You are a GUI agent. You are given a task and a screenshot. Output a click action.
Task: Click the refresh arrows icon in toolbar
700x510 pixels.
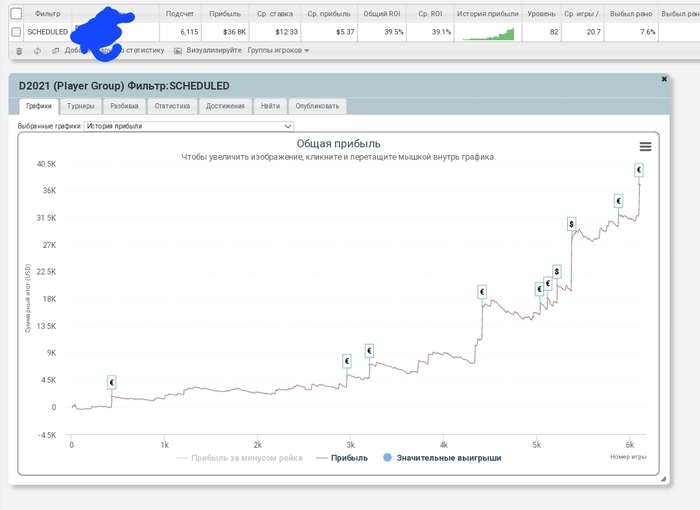(37, 51)
